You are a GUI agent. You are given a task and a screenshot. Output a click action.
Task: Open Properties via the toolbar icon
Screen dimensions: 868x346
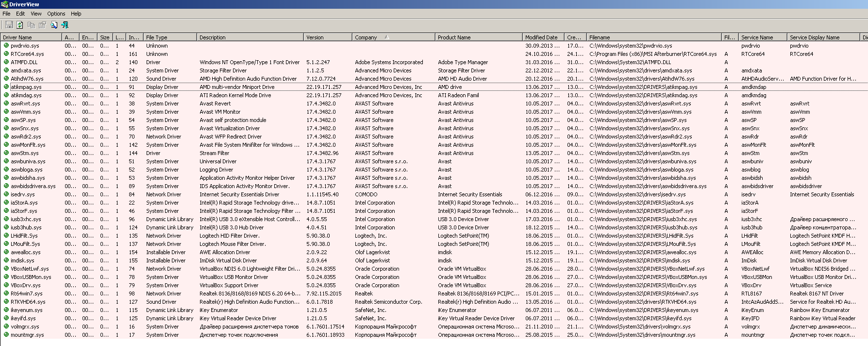point(42,25)
